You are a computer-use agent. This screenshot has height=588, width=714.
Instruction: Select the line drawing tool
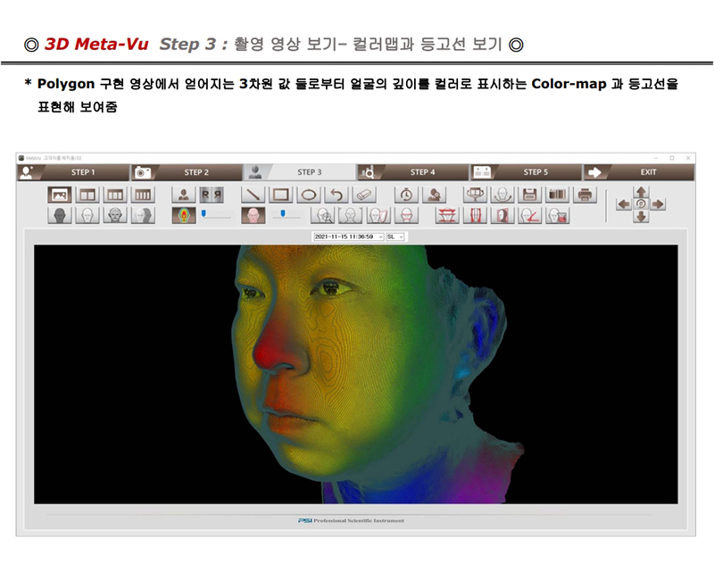[x=254, y=195]
